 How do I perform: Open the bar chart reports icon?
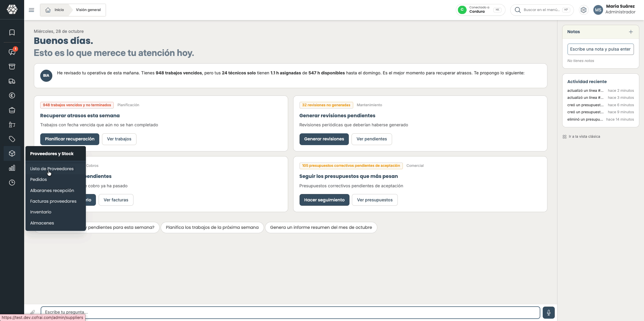[x=12, y=168]
